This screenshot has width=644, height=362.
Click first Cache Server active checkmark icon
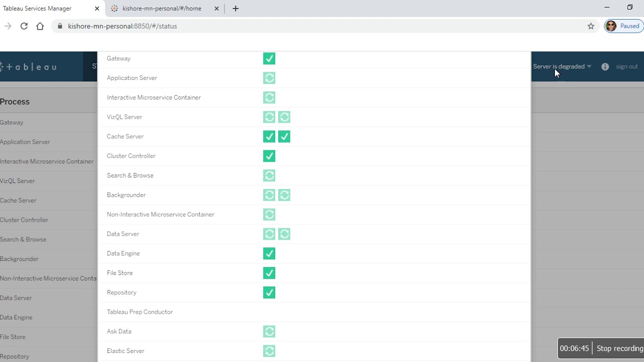click(269, 137)
